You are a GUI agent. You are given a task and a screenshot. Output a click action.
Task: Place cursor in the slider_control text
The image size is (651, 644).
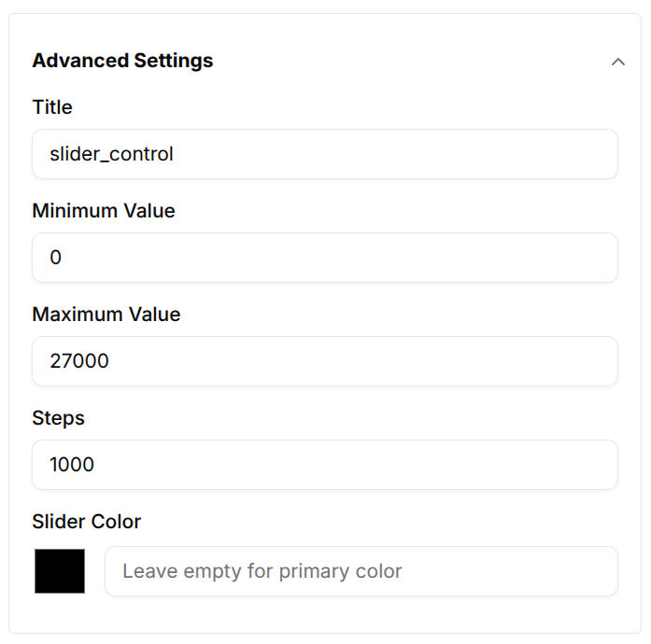coord(112,154)
